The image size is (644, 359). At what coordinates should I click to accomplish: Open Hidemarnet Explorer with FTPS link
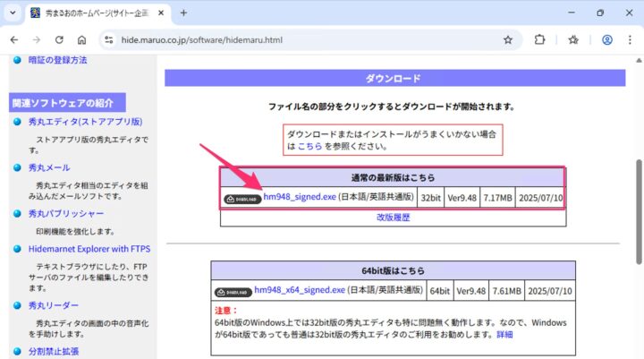(89, 249)
